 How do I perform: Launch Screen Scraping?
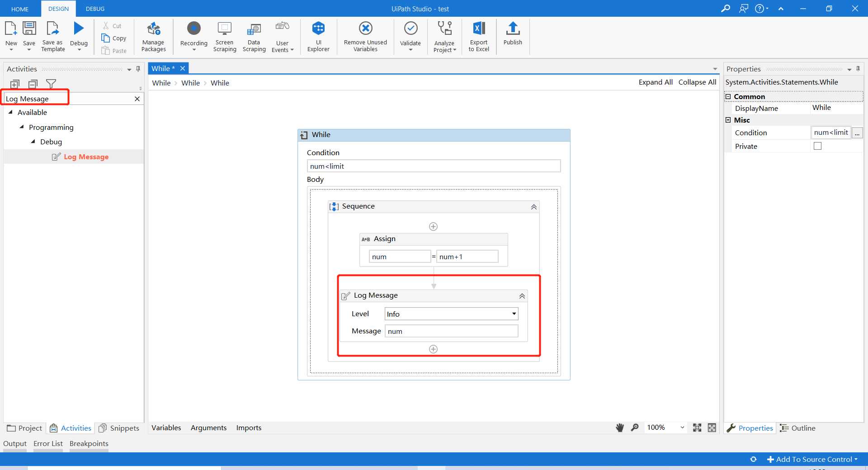coord(225,37)
